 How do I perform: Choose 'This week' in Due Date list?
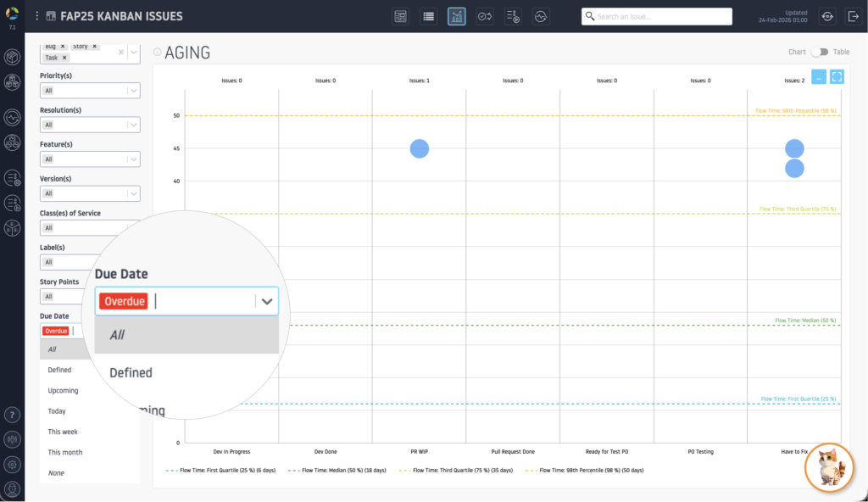click(x=64, y=432)
